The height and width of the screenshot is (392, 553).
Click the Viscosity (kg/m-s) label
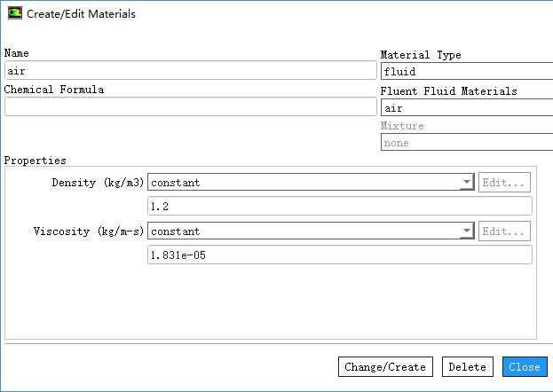[x=89, y=231]
